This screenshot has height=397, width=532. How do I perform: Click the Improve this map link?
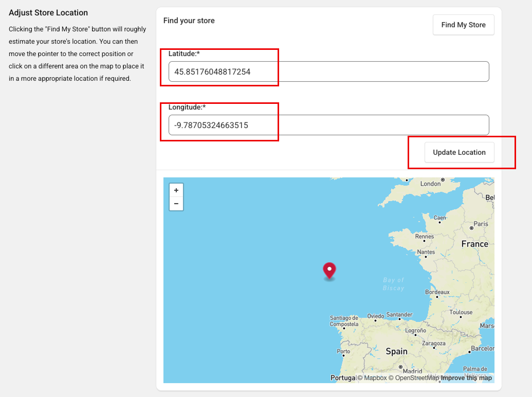click(466, 377)
